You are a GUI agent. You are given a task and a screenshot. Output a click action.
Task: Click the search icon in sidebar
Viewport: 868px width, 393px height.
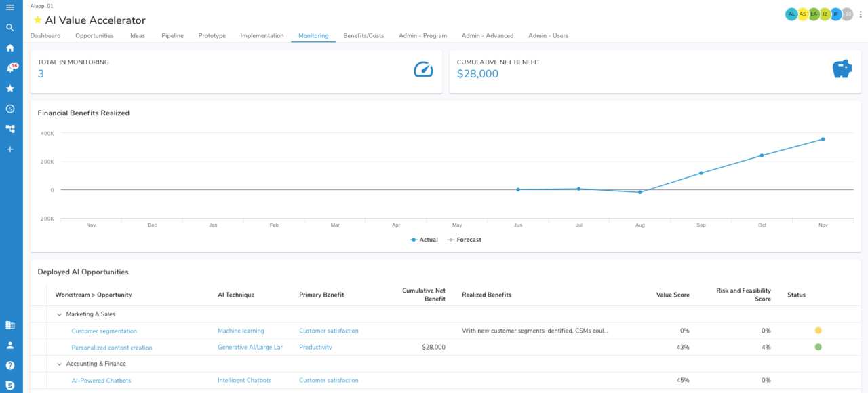click(10, 28)
